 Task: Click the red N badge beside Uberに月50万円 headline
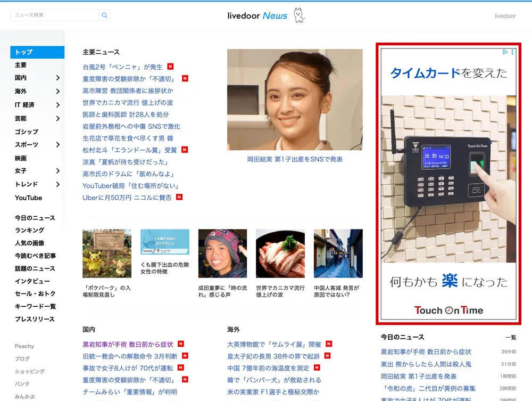179,197
